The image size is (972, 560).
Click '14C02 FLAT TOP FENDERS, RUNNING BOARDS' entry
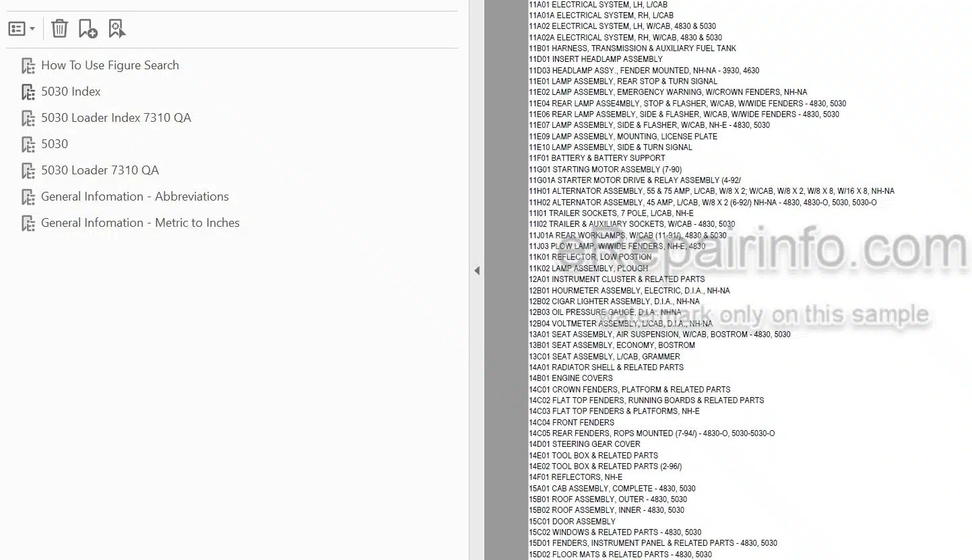pyautogui.click(x=646, y=400)
